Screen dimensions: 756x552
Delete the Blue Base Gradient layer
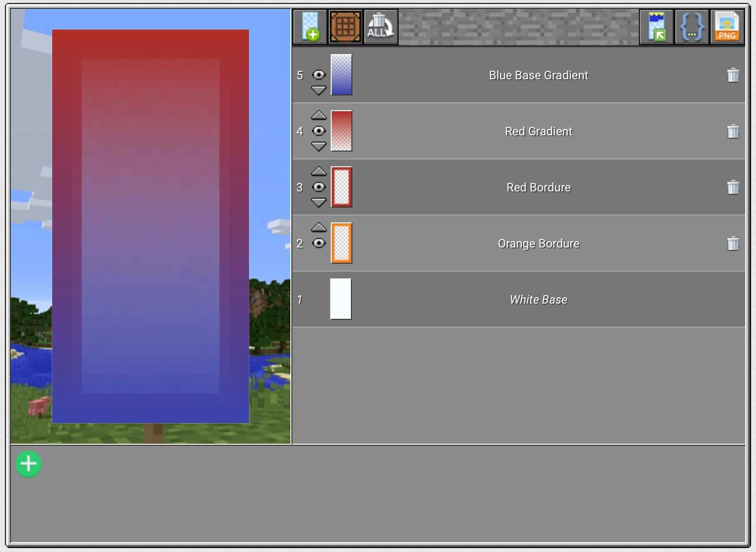coord(733,75)
